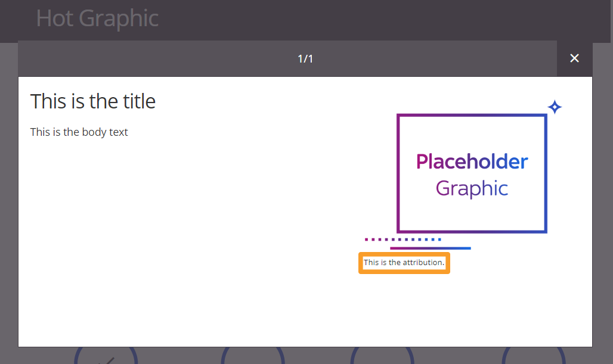The image size is (613, 364).
Task: Close the hot graphic lightbox with the X
Action: [x=574, y=58]
